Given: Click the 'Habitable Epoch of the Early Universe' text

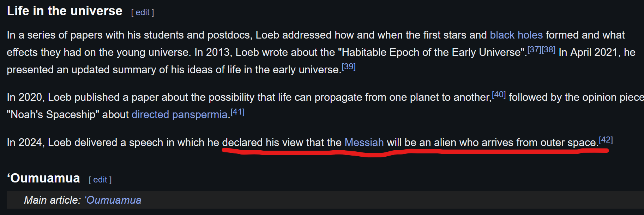Looking at the screenshot, I should tap(431, 52).
